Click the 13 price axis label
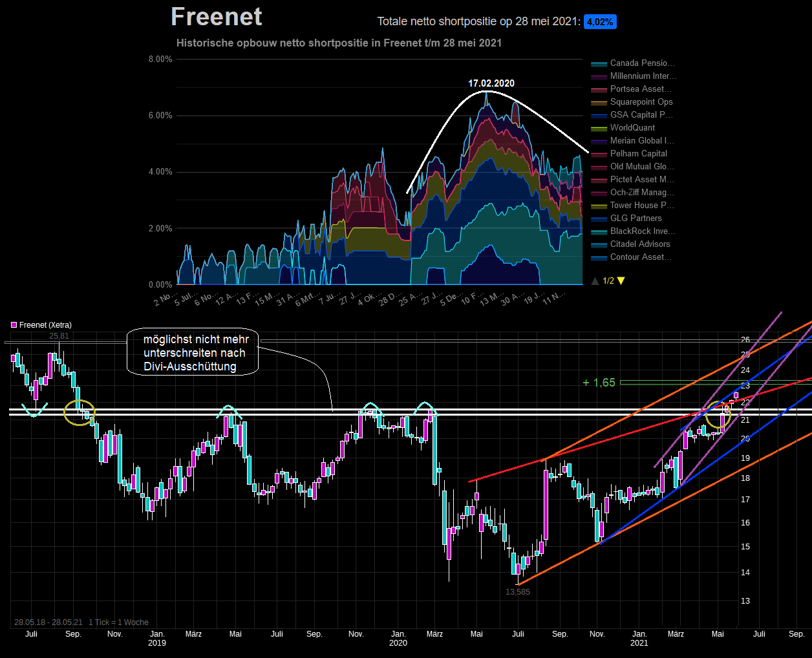This screenshot has width=812, height=658. click(745, 601)
